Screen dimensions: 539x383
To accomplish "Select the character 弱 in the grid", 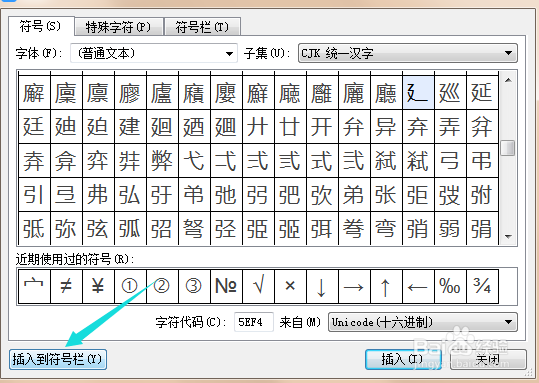I will (450, 228).
